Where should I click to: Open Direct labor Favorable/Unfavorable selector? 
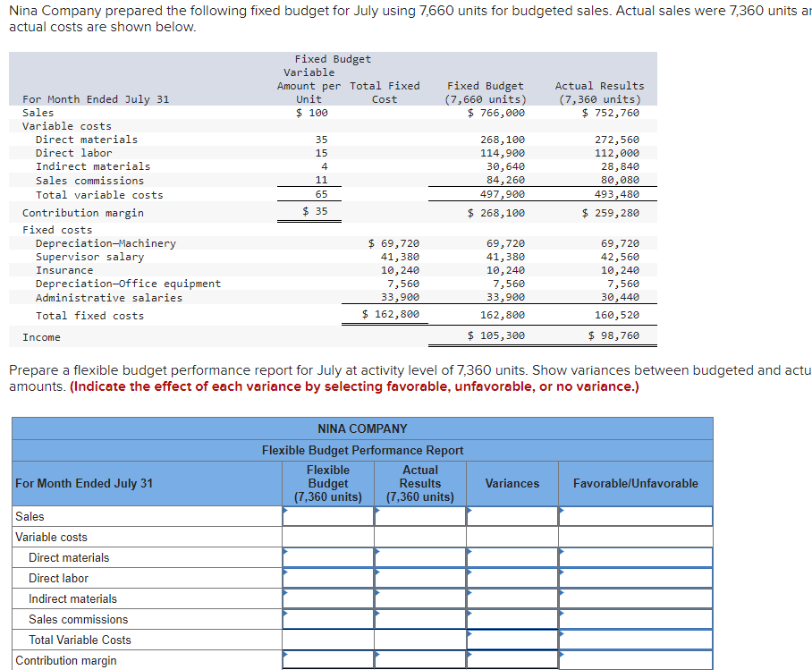(x=635, y=578)
